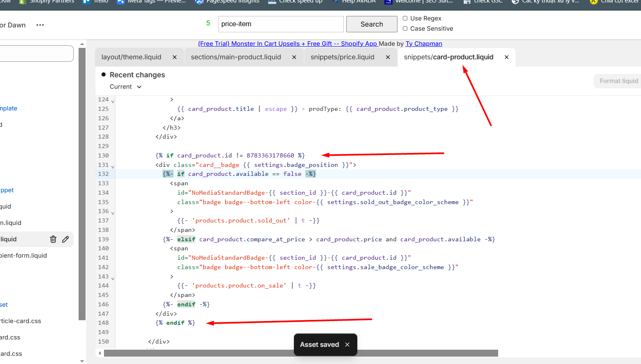Click the Format liquid button
The width and height of the screenshot is (641, 364).
(x=618, y=81)
